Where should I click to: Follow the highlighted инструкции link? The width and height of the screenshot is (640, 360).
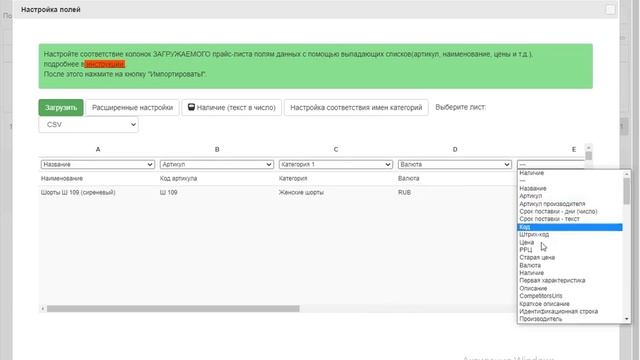click(x=104, y=64)
